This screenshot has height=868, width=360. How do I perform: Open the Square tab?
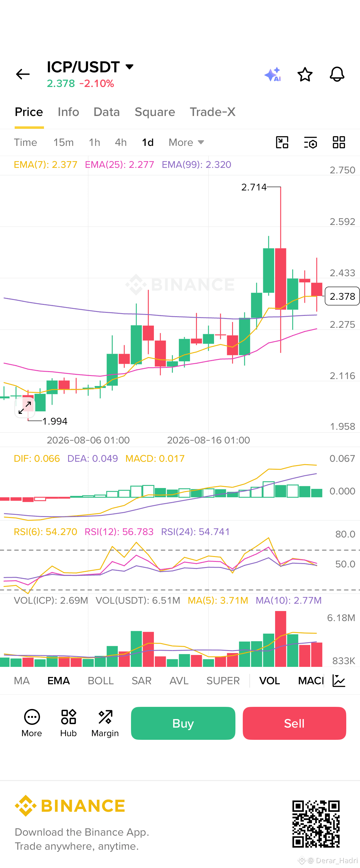point(155,112)
